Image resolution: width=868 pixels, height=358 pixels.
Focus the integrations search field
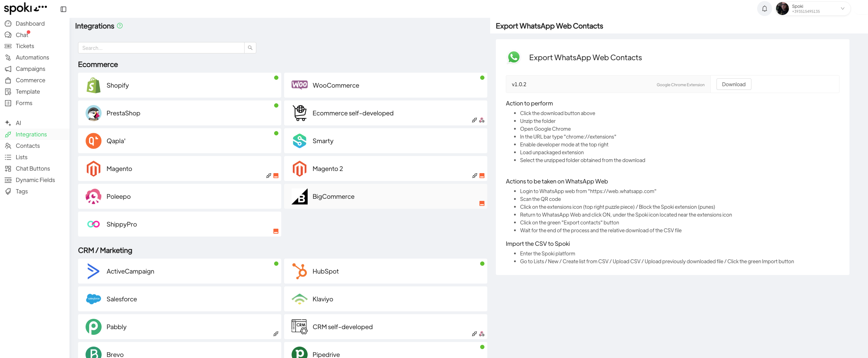pos(161,48)
